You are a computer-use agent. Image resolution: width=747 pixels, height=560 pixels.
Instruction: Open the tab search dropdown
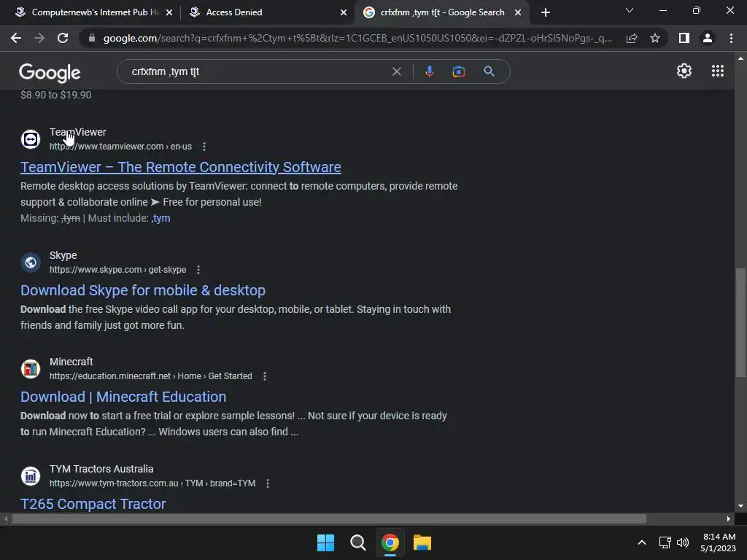[630, 10]
